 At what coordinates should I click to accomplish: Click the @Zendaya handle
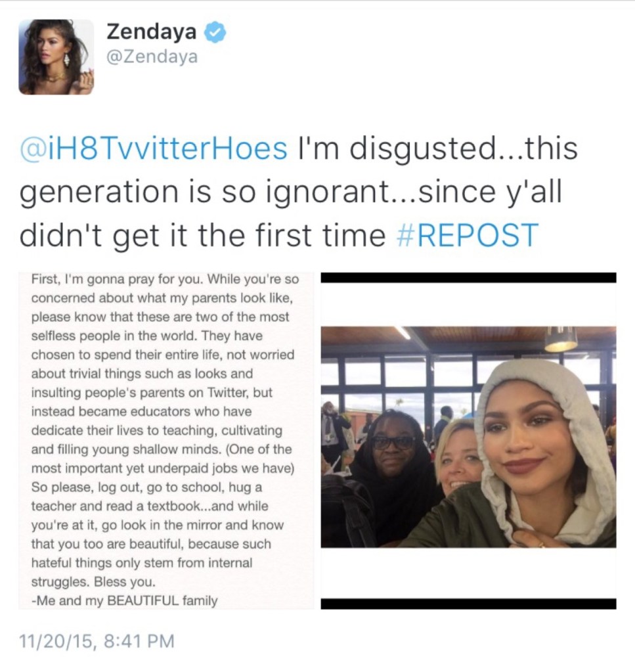[152, 56]
